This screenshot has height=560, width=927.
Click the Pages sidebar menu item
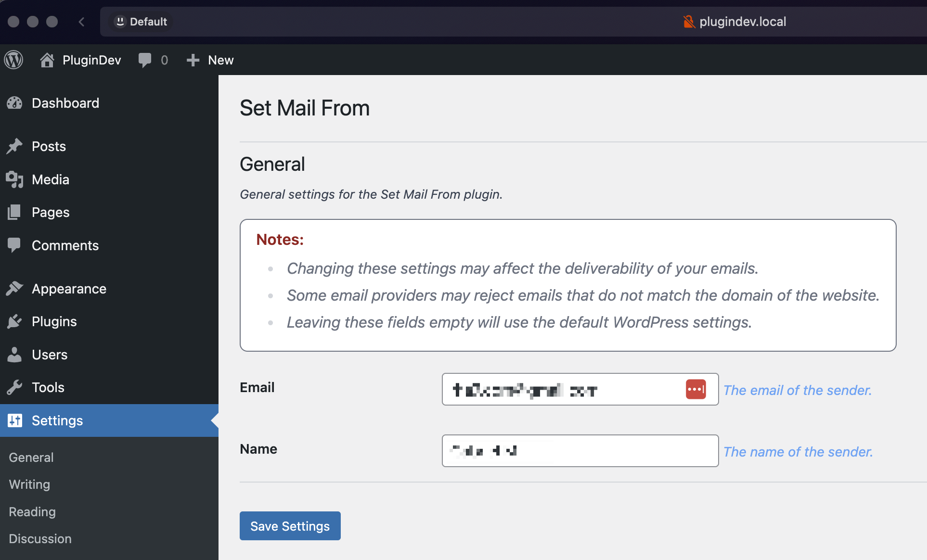click(50, 213)
